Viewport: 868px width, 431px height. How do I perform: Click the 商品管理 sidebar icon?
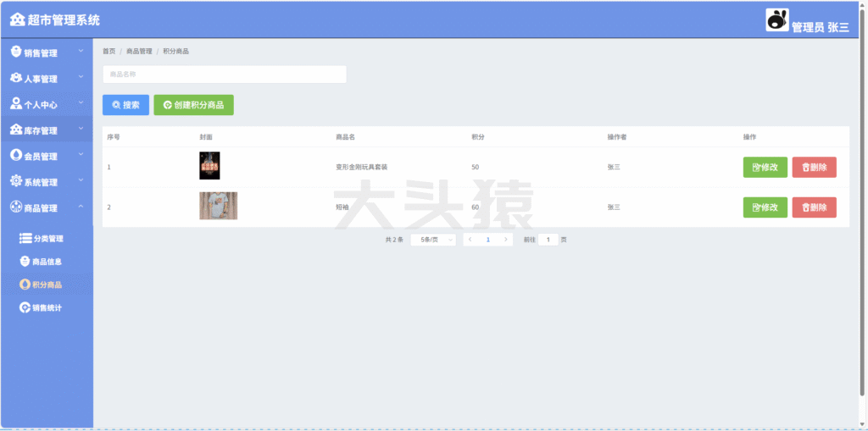click(x=16, y=207)
